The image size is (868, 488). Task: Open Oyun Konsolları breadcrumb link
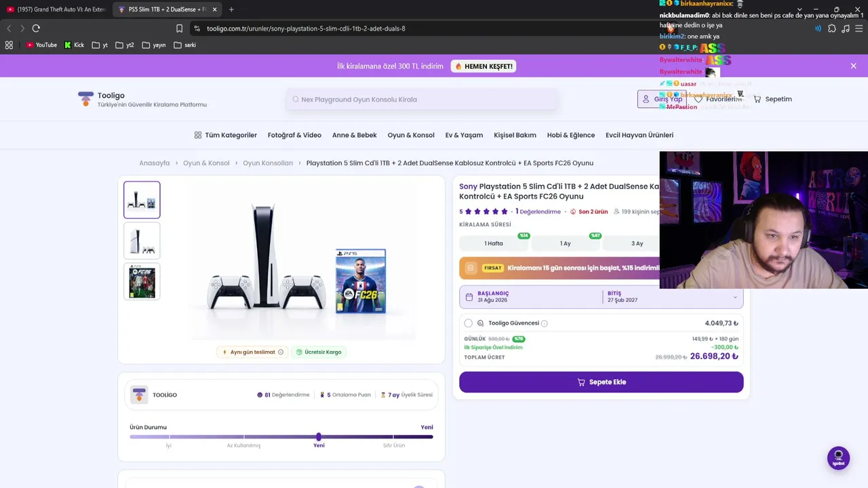pyautogui.click(x=268, y=163)
